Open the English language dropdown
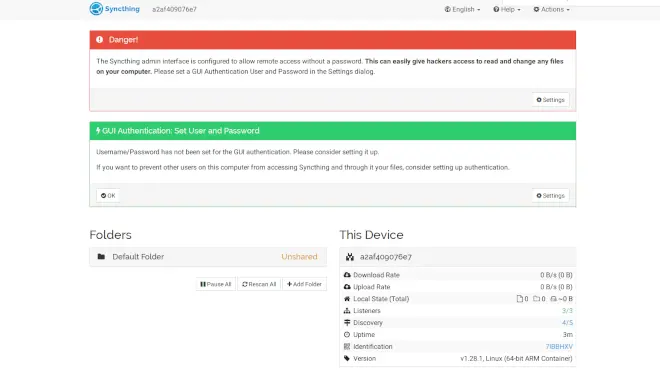660x371 pixels. pos(462,9)
